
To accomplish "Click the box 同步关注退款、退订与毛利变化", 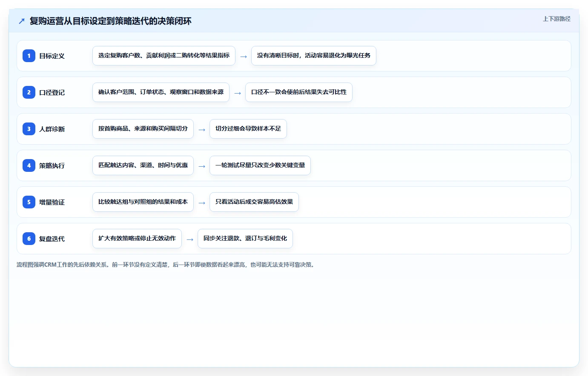I will coord(245,239).
